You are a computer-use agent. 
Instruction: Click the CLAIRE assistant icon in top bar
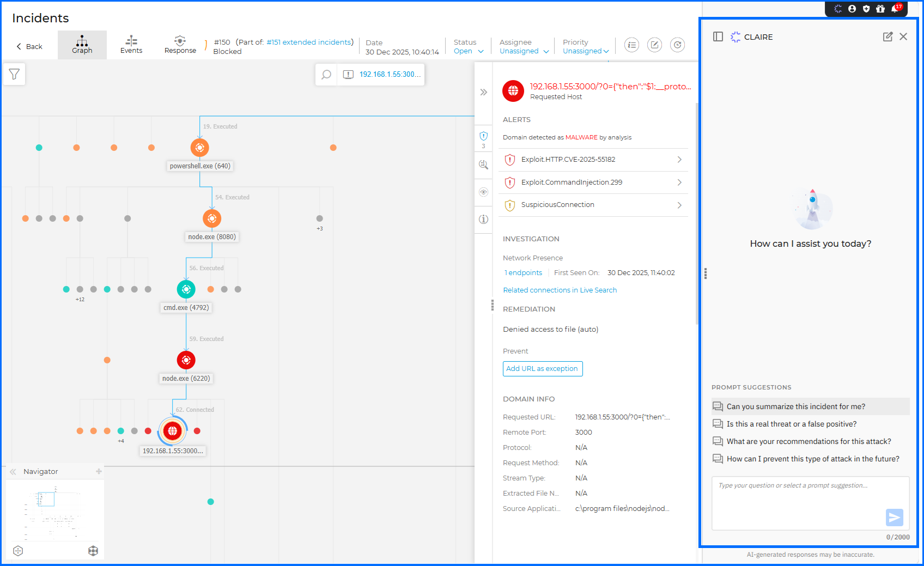tap(838, 9)
